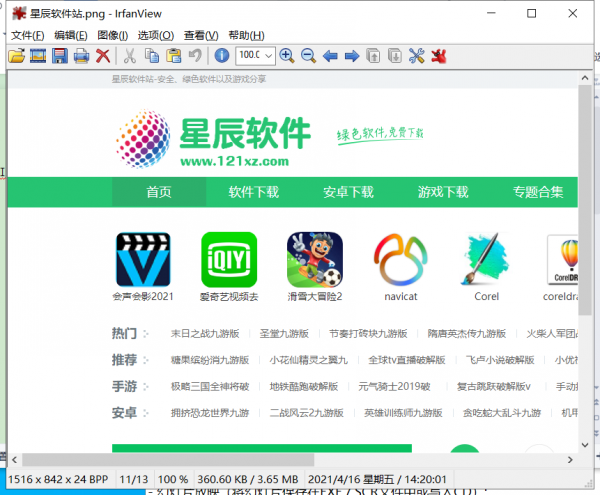
Task: Click the 软件下载 navigation tab
Action: (254, 192)
